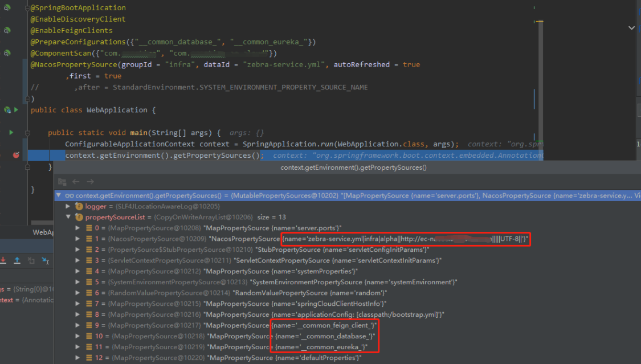Click the Run to Cursor debugger icon
The image size is (641, 364).
(46, 261)
